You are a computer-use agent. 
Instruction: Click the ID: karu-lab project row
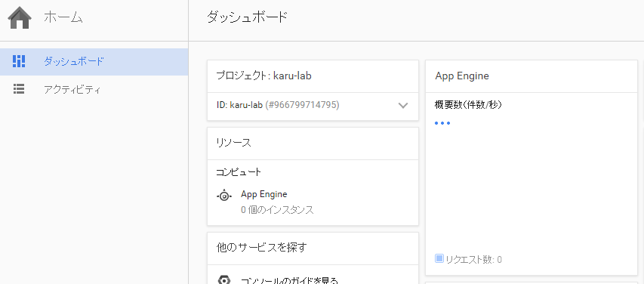coord(313,105)
